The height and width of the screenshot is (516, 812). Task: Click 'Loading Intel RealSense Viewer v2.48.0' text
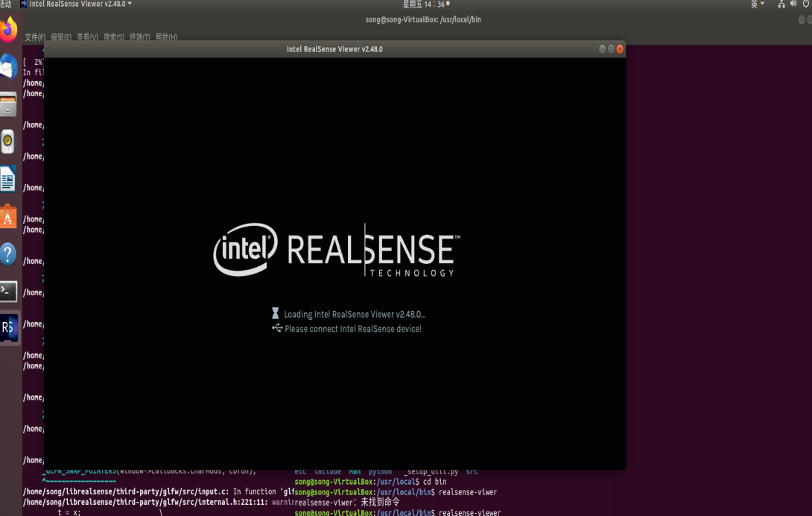354,314
